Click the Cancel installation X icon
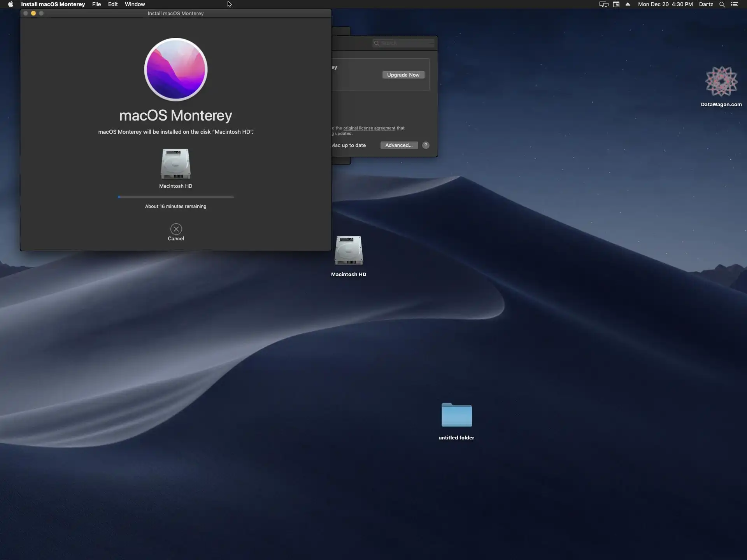The image size is (747, 560). (176, 229)
